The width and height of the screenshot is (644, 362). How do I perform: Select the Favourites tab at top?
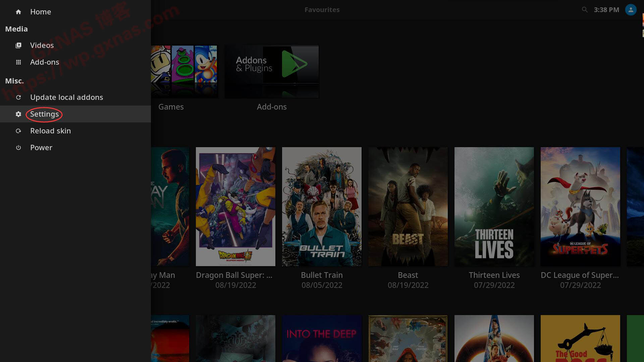click(322, 9)
